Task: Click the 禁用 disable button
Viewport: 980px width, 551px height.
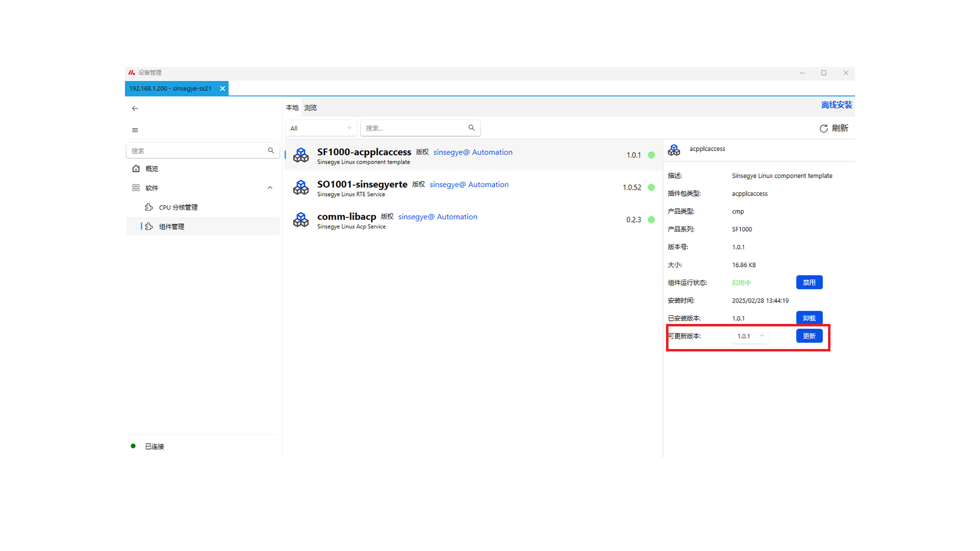Action: point(809,282)
